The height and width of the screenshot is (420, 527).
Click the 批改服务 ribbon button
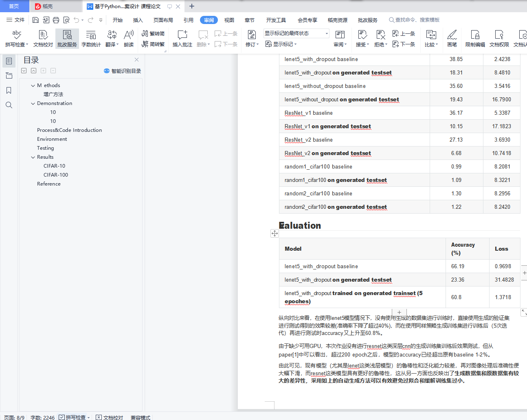pyautogui.click(x=67, y=39)
